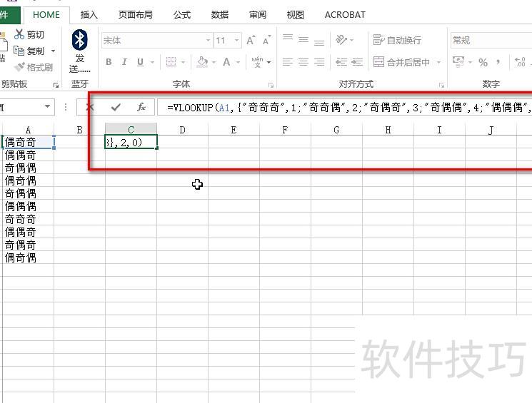Open the Page Layout (页面布局) tab

pos(136,15)
